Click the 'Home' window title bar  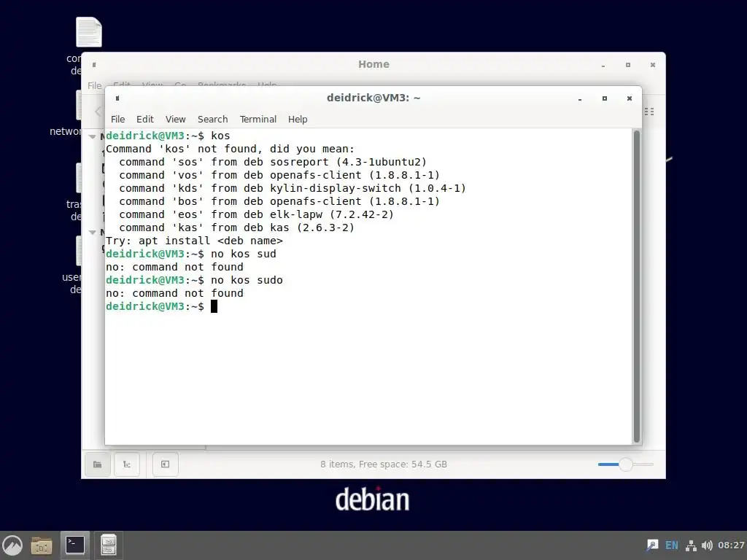coord(373,64)
